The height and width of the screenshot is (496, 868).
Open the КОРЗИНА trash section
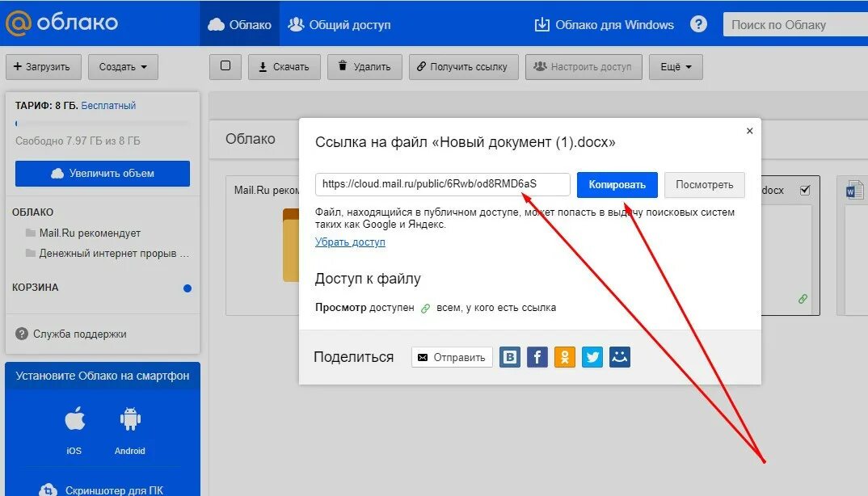pyautogui.click(x=36, y=288)
